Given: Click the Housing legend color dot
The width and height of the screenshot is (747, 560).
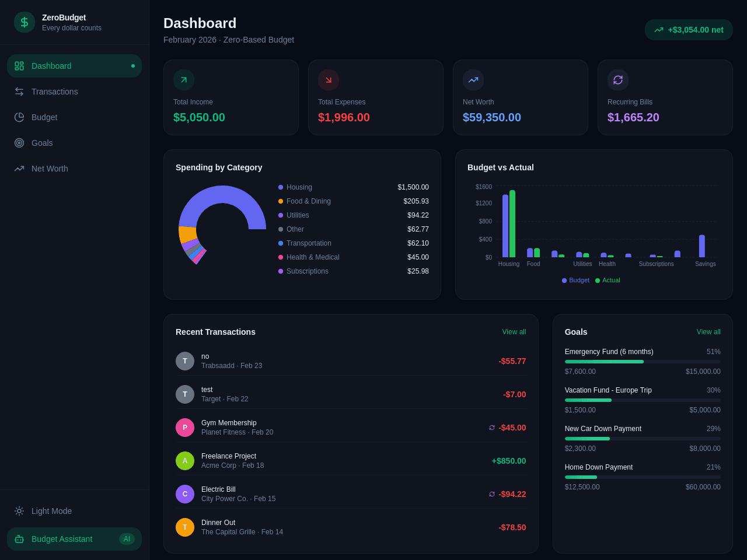Looking at the screenshot, I should tap(281, 187).
